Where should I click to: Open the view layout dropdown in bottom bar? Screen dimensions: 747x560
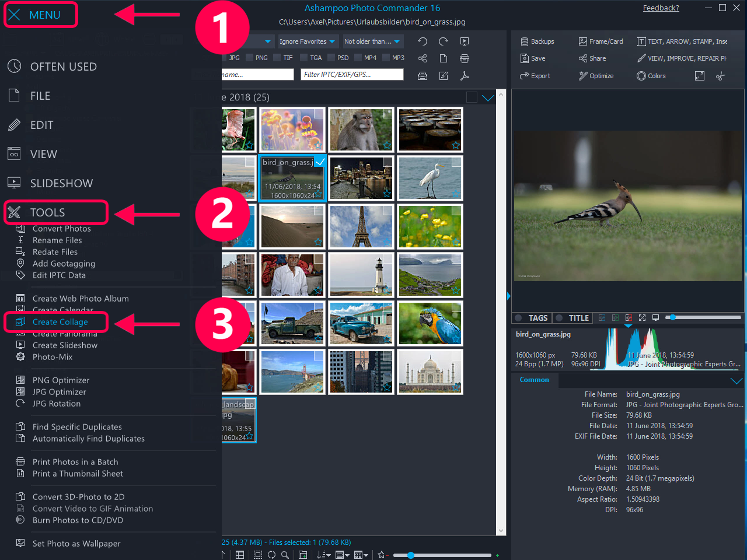pyautogui.click(x=343, y=555)
